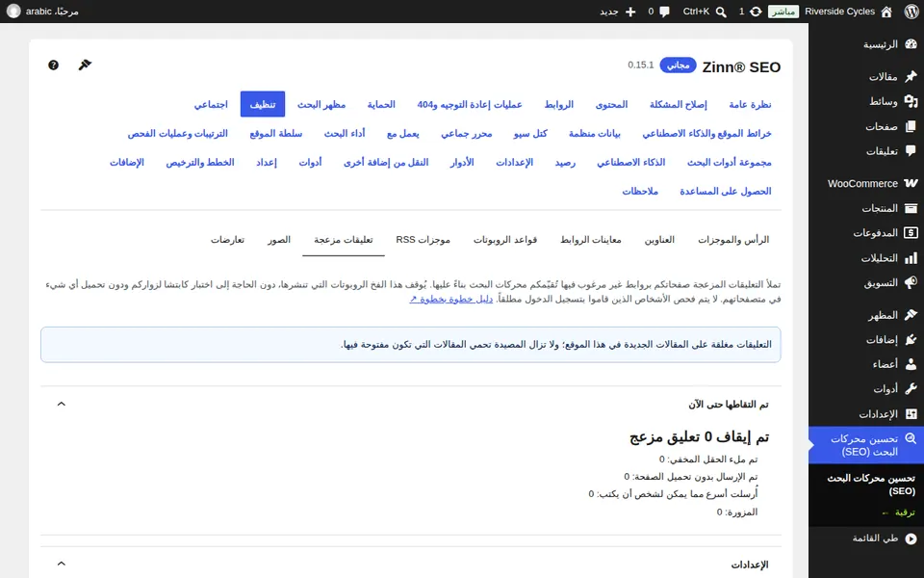The image size is (924, 578).
Task: Open the المنتجات archive box icon
Action: tap(911, 208)
